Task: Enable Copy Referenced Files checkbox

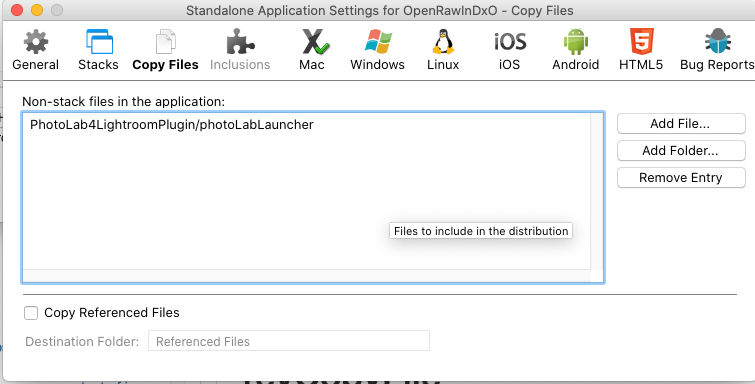Action: pos(31,313)
